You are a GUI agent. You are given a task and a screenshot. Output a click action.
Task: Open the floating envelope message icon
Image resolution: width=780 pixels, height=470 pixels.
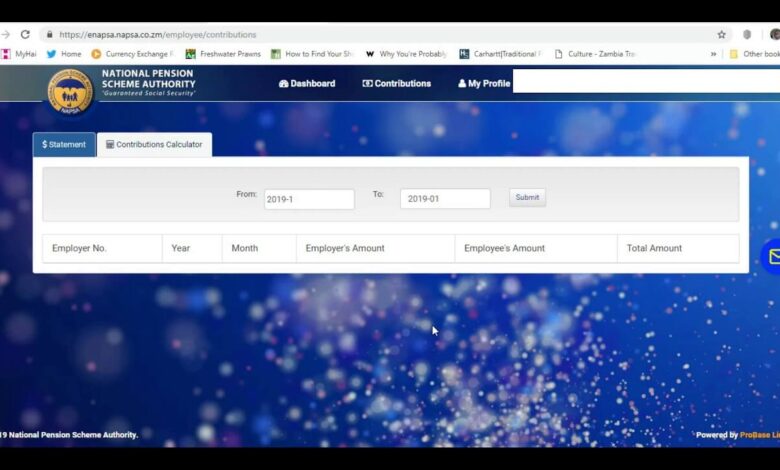click(772, 257)
